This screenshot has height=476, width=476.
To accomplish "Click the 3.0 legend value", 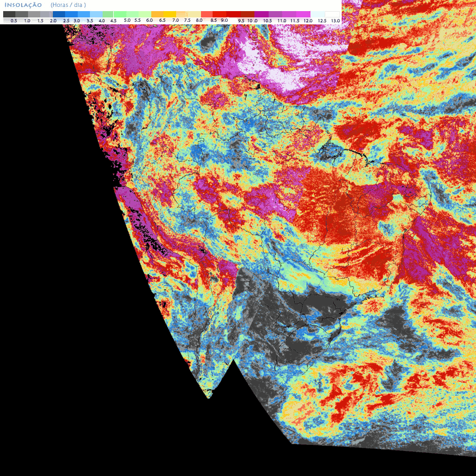I will [x=77, y=21].
